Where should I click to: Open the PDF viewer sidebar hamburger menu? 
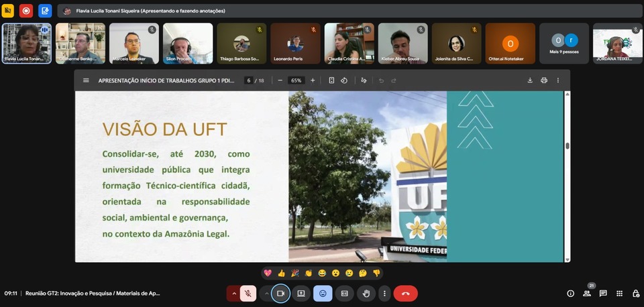(x=86, y=80)
